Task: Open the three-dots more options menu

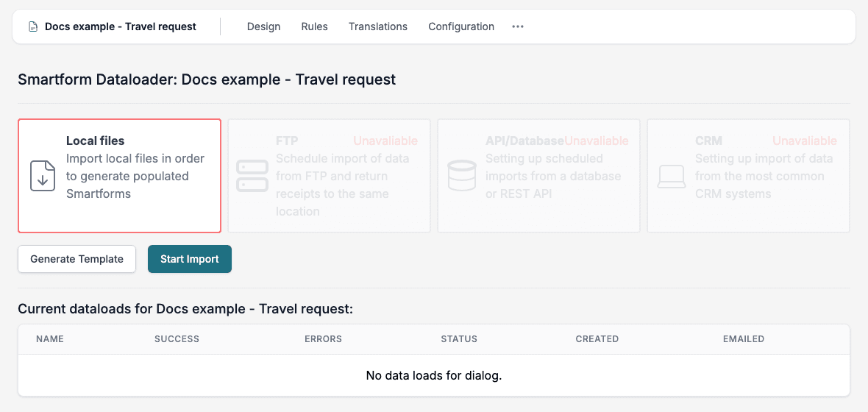Action: pos(518,26)
